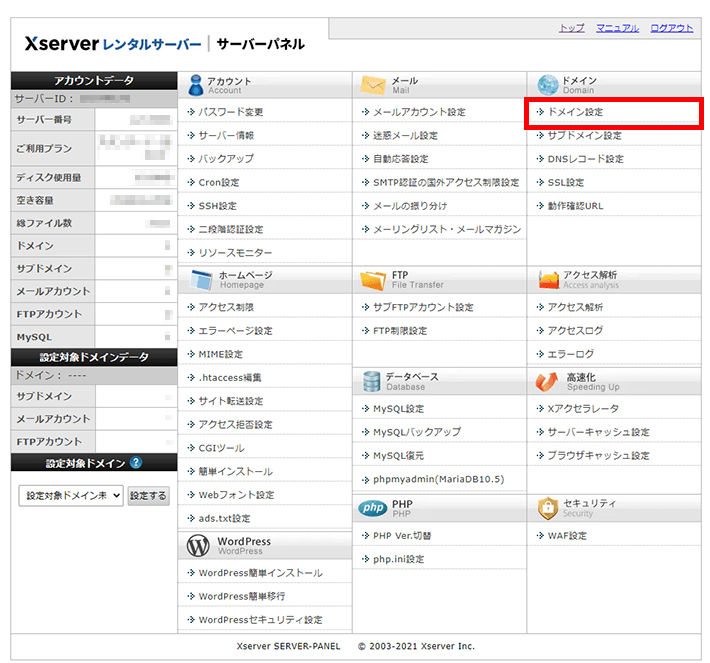Open MySQL復元
The image size is (710, 663).
398,456
